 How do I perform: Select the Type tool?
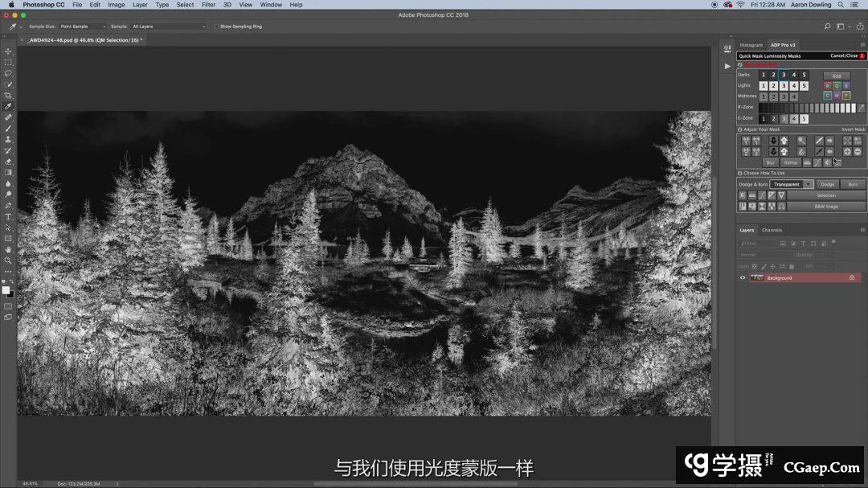tap(8, 216)
